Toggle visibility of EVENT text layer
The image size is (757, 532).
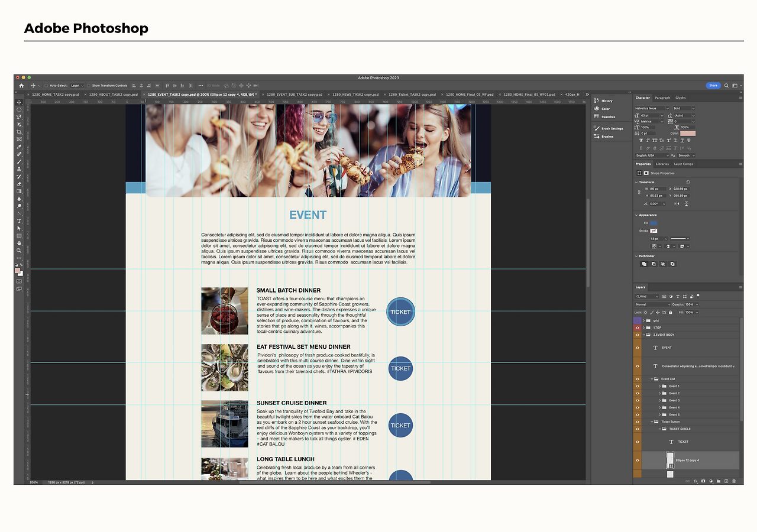tap(637, 348)
